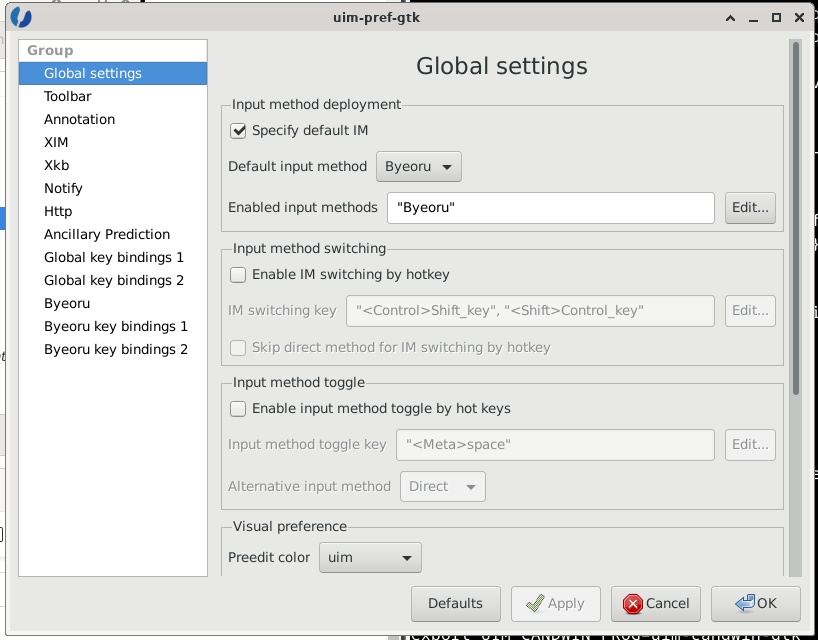Click the roll-up arrow in title bar
The image size is (818, 640).
click(730, 18)
